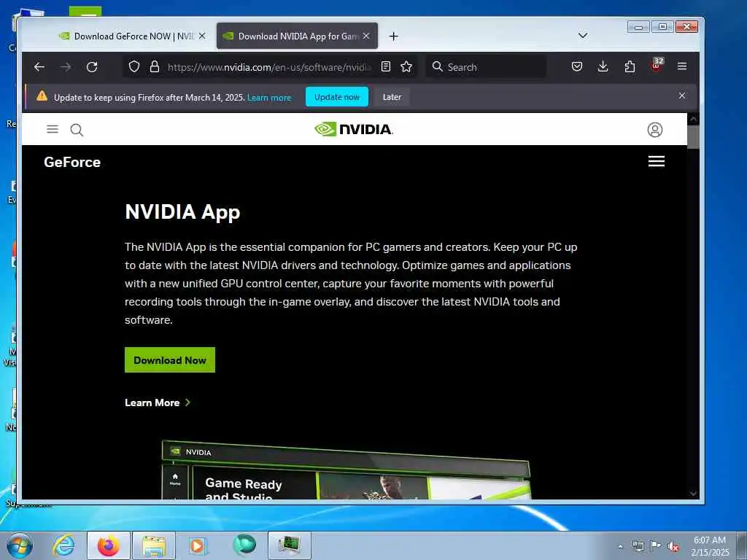The image size is (747, 560).
Task: Go back with the Firefox back arrow
Action: point(39,67)
